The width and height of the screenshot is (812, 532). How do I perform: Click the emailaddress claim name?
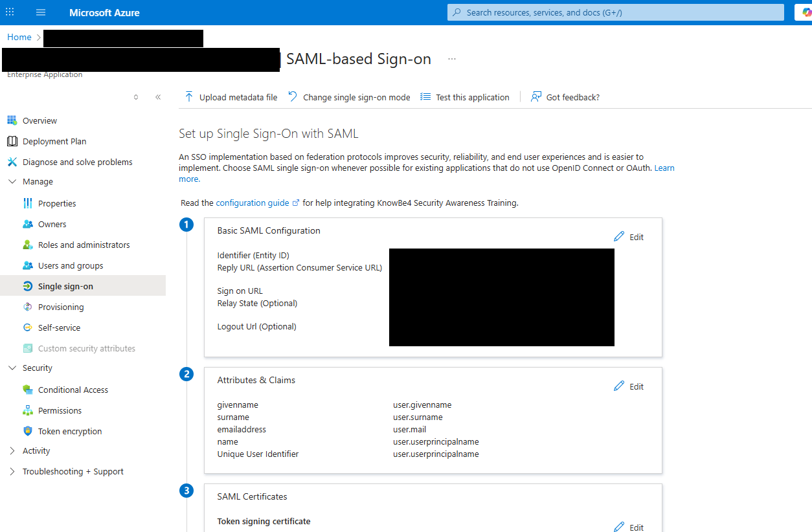242,429
